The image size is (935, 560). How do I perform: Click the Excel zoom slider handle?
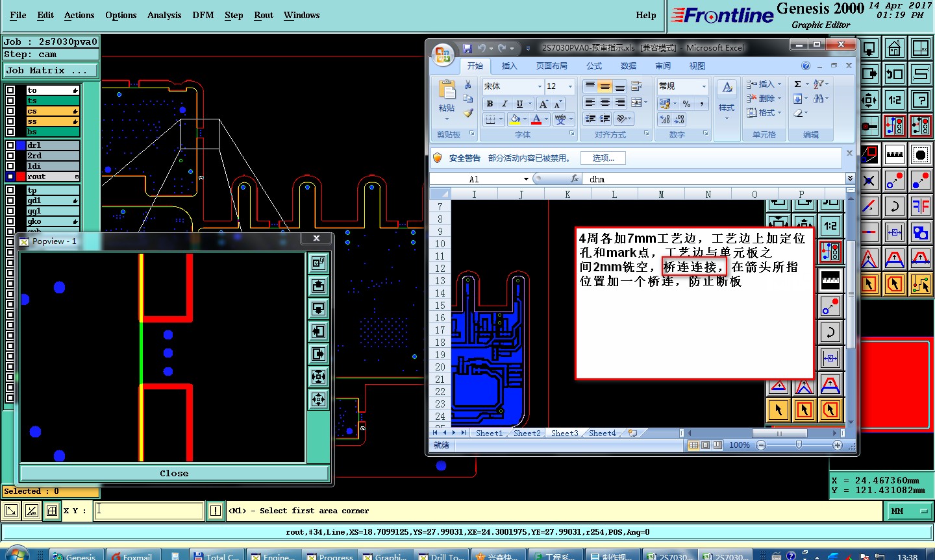coord(799,445)
